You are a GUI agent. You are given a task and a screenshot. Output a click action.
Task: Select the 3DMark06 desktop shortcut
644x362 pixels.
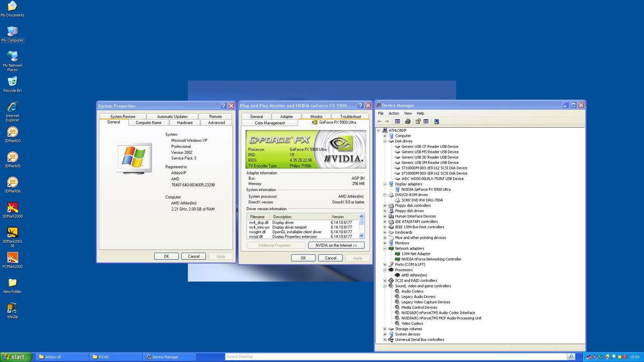pos(12,185)
